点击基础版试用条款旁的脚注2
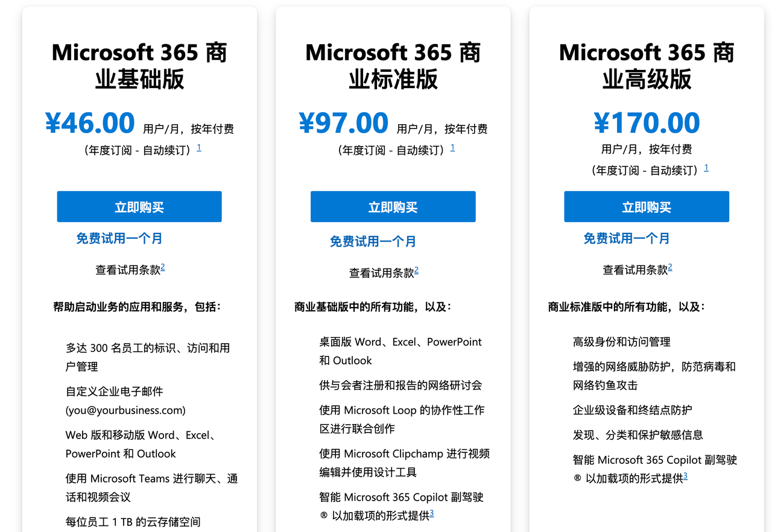Viewport: 772px width, 532px height. pos(161,267)
